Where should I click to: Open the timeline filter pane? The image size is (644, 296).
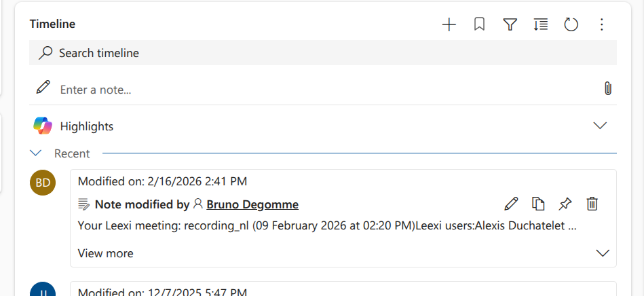510,24
